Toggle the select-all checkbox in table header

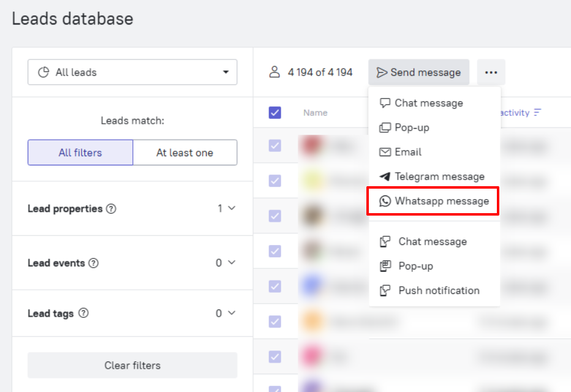pos(275,113)
